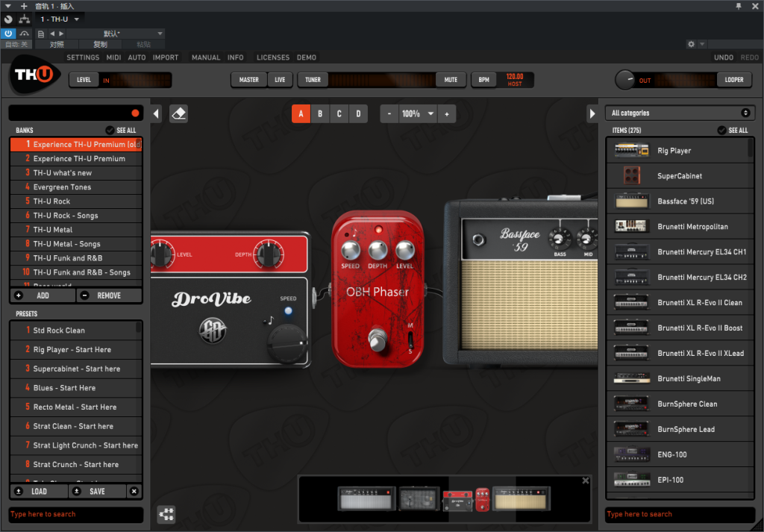Select the TH-U Metal bank
Screen dimensions: 764x532
[x=76, y=230]
